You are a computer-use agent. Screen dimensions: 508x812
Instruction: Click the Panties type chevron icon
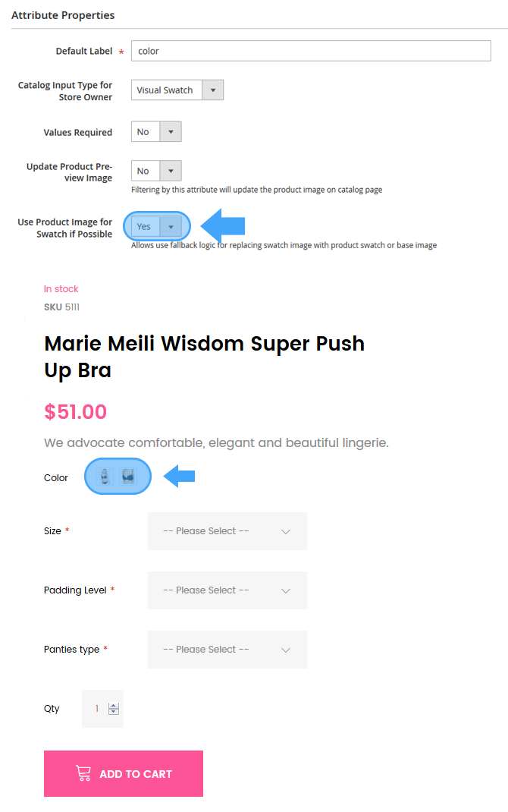coord(286,650)
